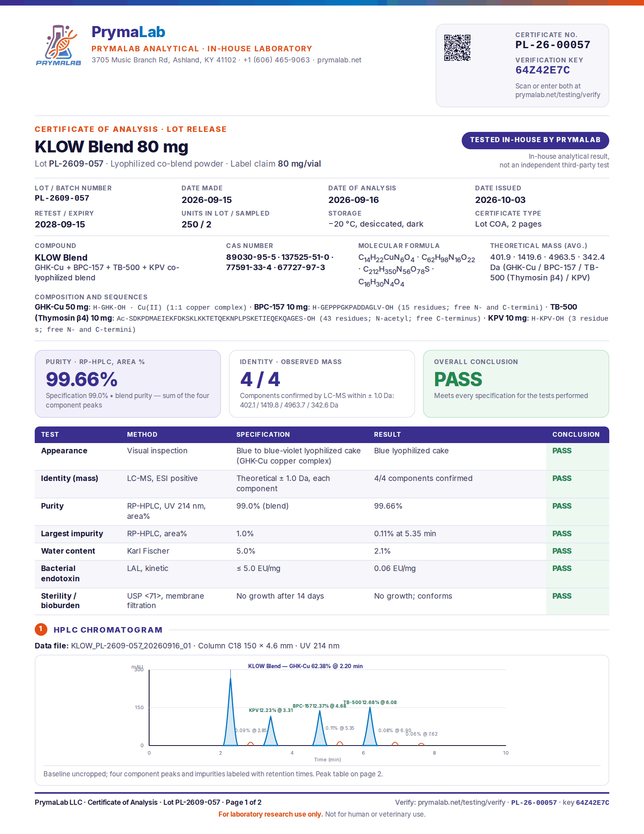Click the BPC-157 12.37% peak label
The width and height of the screenshot is (644, 834).
319,706
